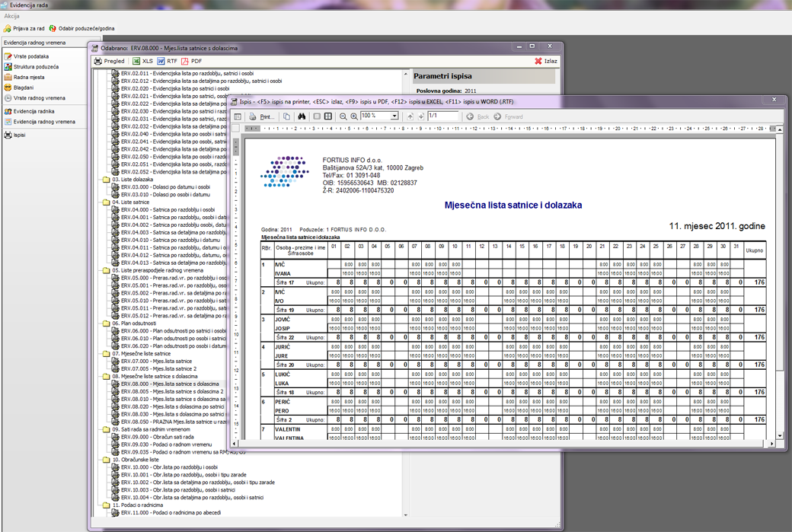Image resolution: width=792 pixels, height=532 pixels.
Task: Go to next page arrow
Action: click(x=420, y=116)
